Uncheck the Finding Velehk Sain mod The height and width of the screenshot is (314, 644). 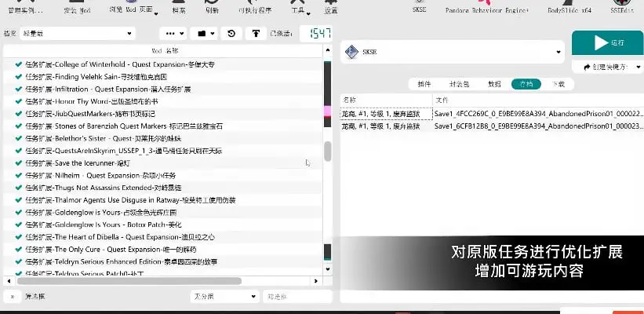[19, 76]
